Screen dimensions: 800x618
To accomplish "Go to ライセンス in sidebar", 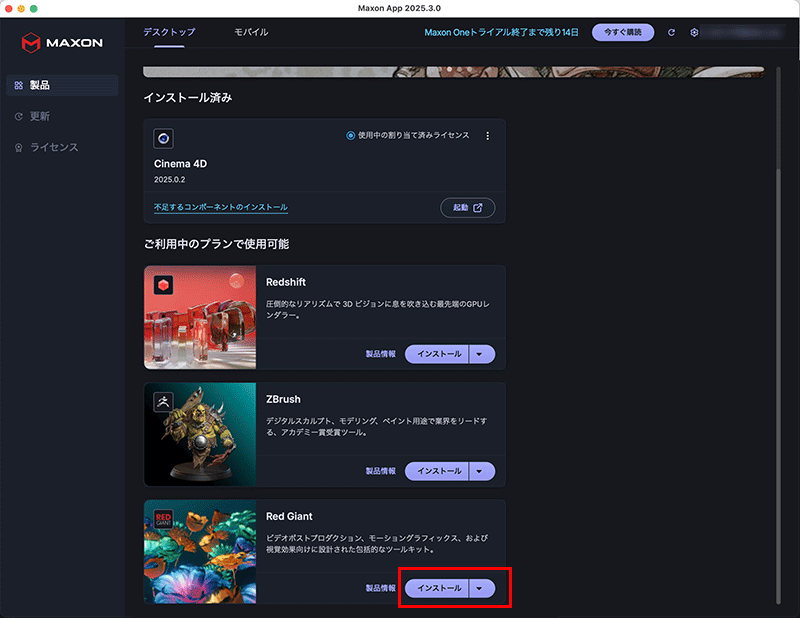I will pos(53,147).
